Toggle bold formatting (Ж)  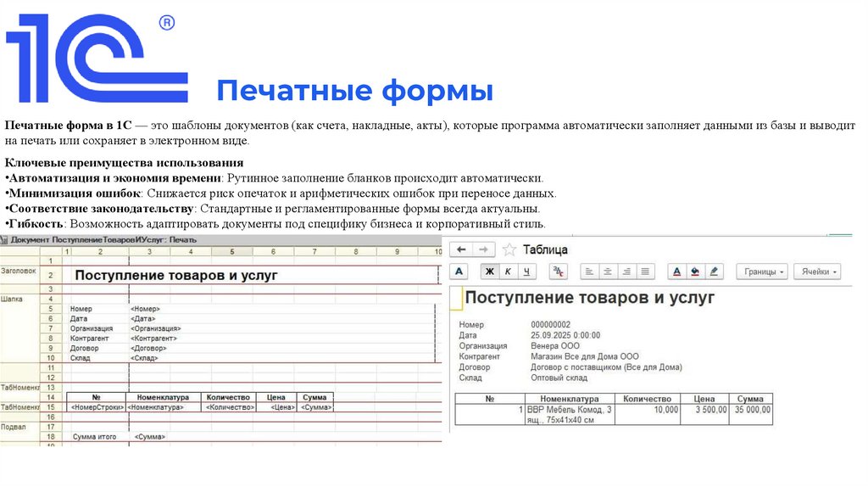489,271
